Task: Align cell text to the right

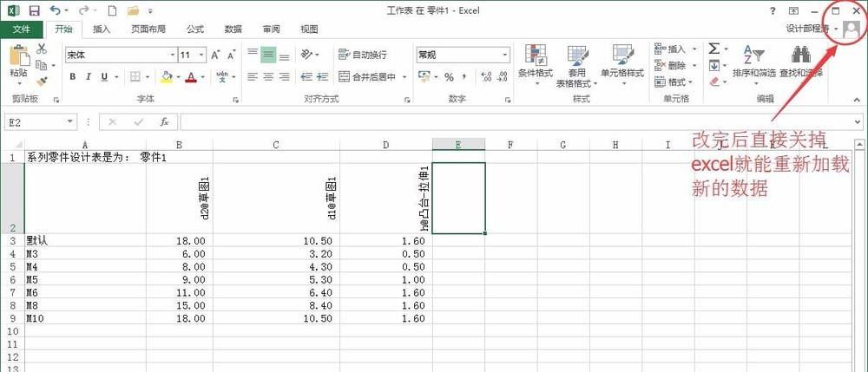Action: click(x=285, y=77)
